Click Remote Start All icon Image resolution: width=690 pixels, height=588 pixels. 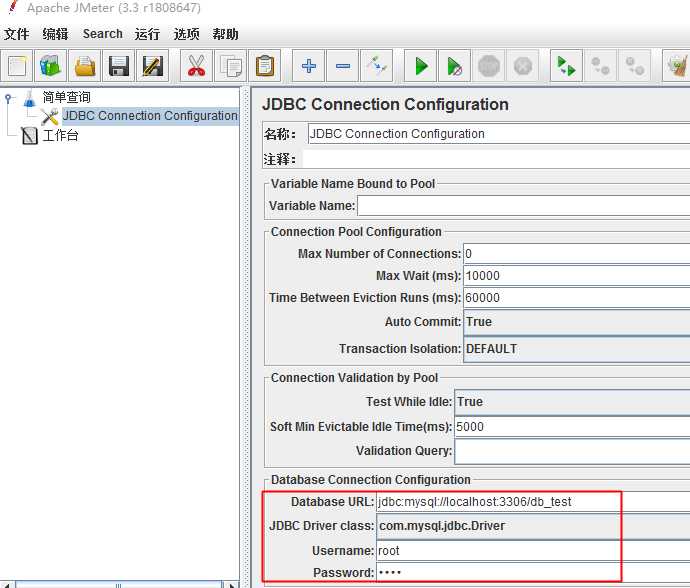566,66
